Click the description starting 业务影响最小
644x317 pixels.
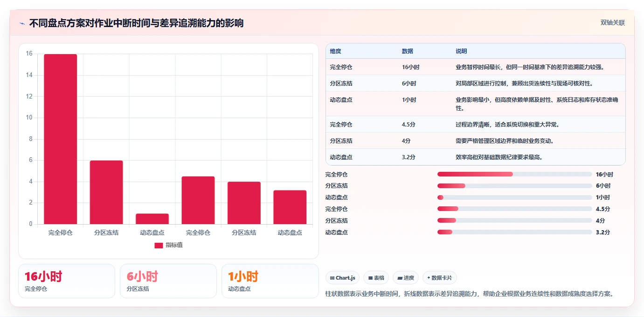pos(537,104)
